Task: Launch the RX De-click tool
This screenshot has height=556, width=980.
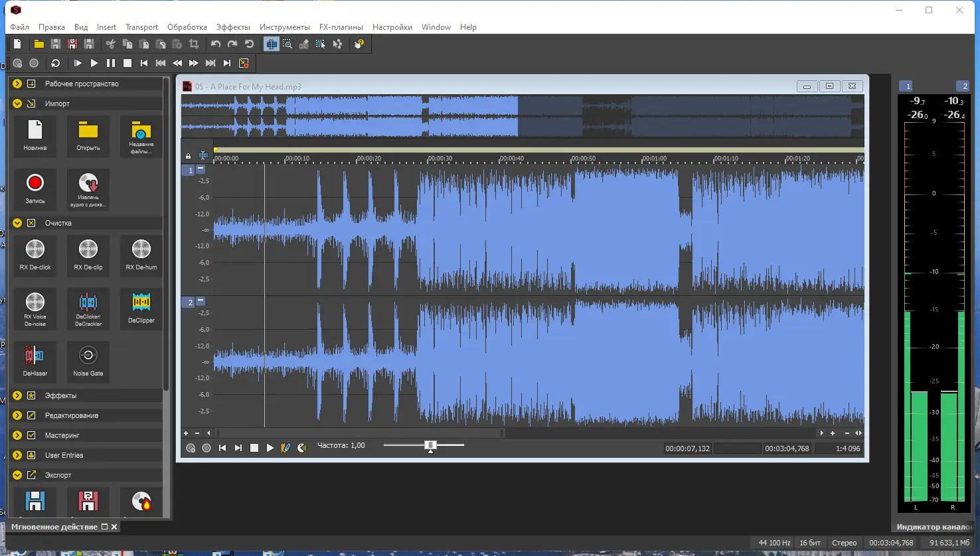Action: [35, 255]
